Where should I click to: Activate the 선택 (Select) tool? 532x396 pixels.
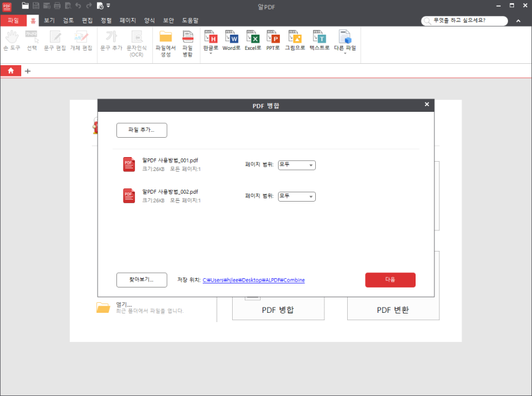click(31, 41)
